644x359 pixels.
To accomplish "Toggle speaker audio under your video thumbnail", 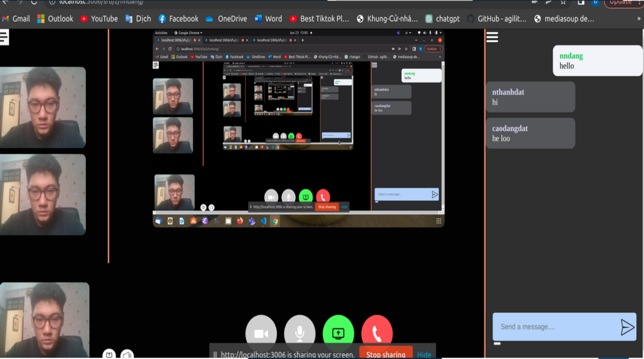I will [x=128, y=354].
